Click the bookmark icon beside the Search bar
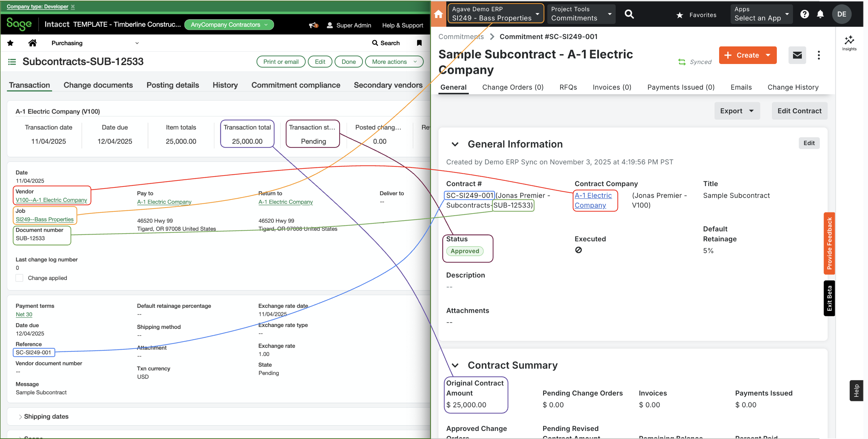The height and width of the screenshot is (439, 868). point(419,43)
